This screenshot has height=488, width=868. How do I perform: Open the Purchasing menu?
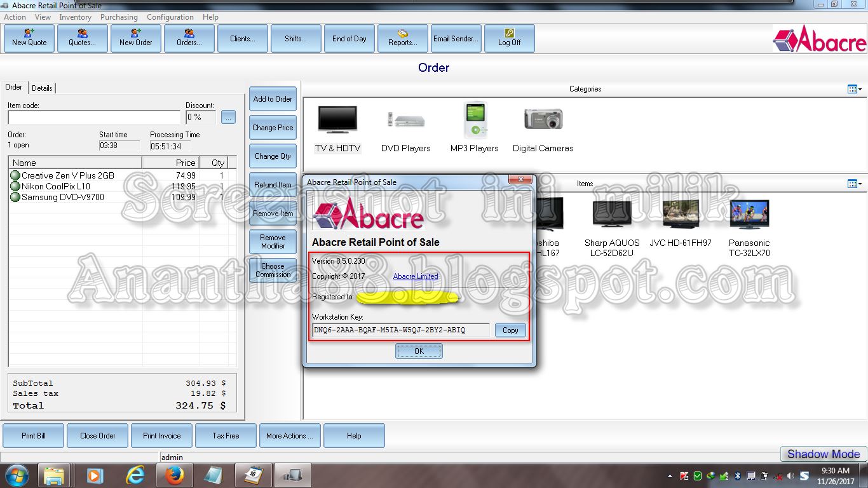[x=119, y=17]
